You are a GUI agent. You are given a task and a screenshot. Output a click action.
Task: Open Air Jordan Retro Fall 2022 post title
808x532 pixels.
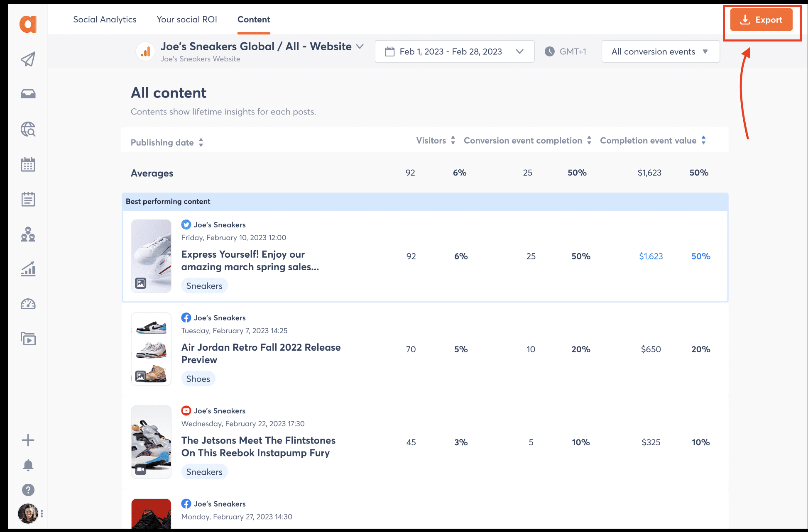261,354
